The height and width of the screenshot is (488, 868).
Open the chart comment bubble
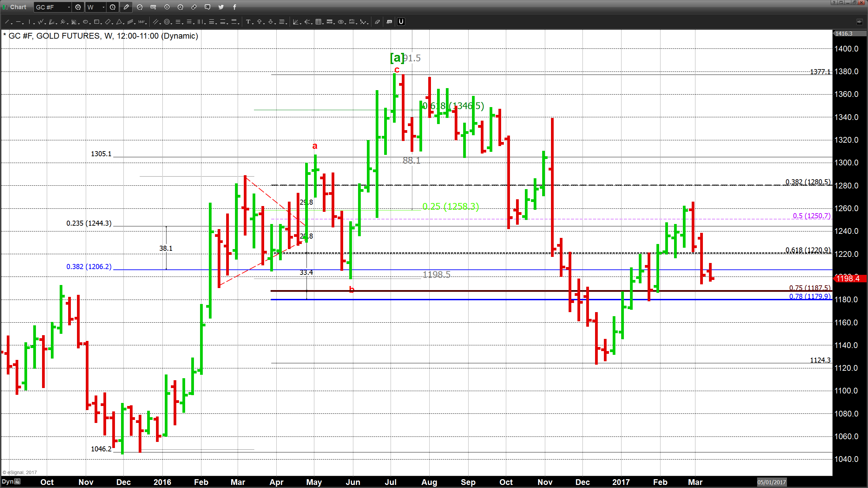coord(208,7)
